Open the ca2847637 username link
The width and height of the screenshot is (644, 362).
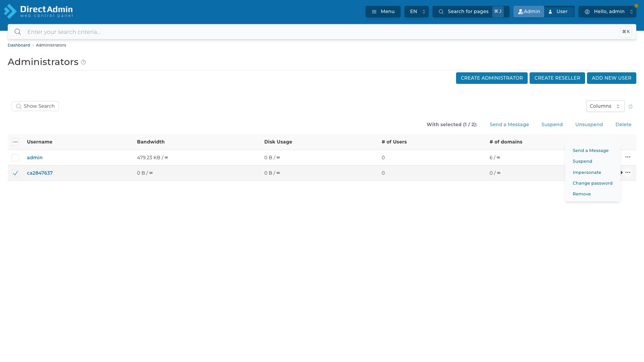tap(40, 173)
